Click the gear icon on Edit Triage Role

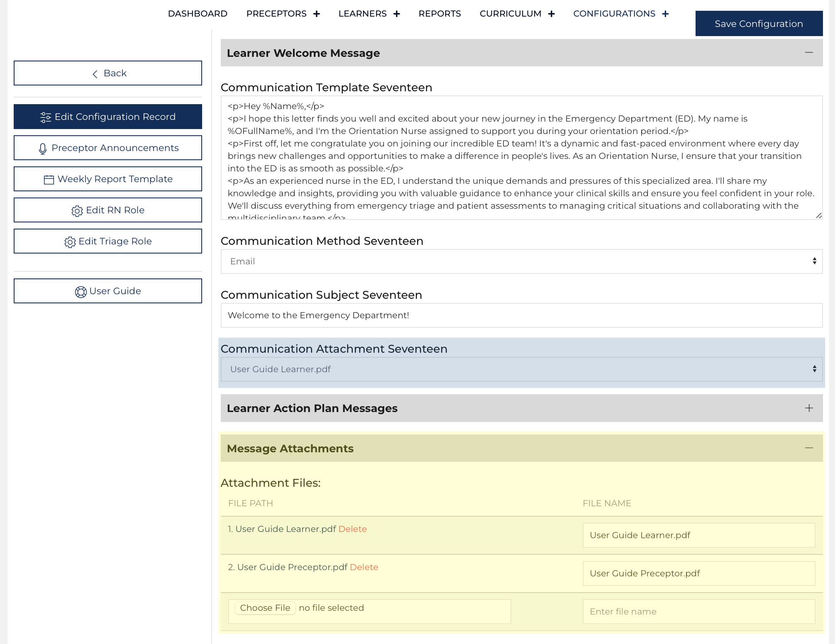coord(70,242)
